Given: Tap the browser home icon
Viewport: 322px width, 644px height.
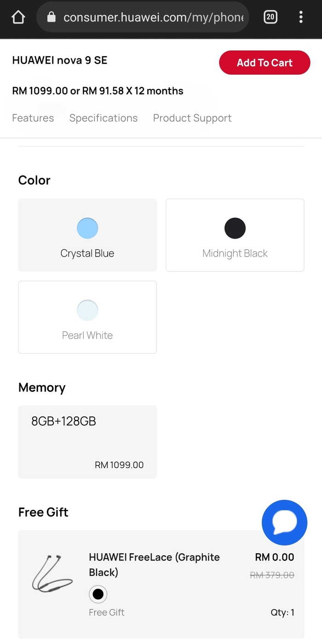Looking at the screenshot, I should coord(18,18).
